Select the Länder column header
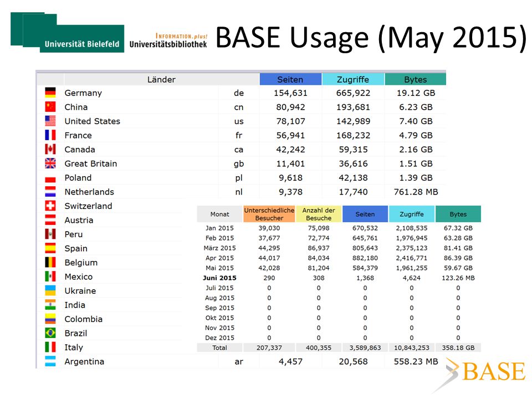This screenshot has width=532, height=399. 161,79
